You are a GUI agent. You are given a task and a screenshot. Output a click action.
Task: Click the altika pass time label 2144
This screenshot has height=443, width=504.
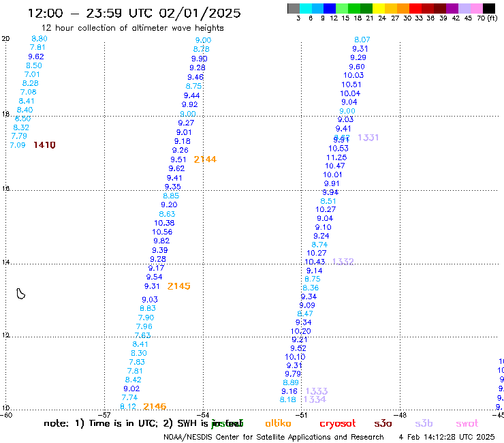[205, 159]
